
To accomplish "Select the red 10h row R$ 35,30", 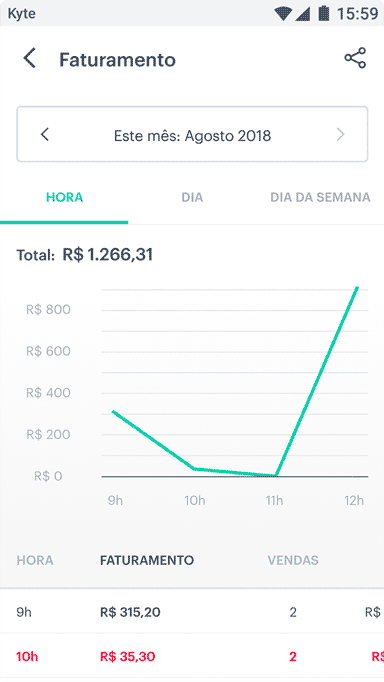I will click(192, 656).
